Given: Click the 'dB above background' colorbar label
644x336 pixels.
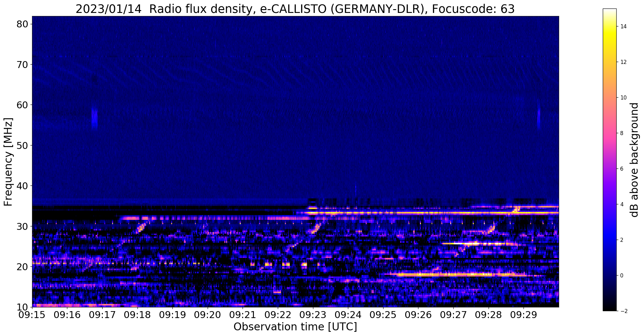Looking at the screenshot, I should tap(635, 160).
